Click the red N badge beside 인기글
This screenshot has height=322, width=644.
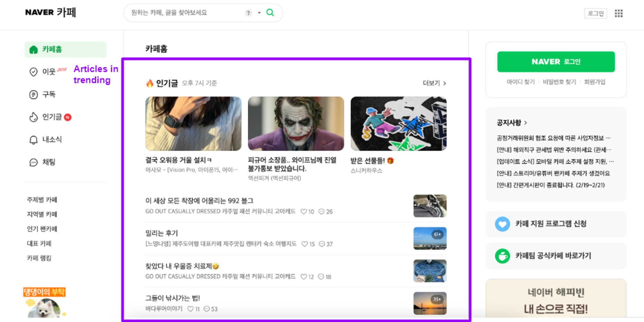tap(68, 117)
